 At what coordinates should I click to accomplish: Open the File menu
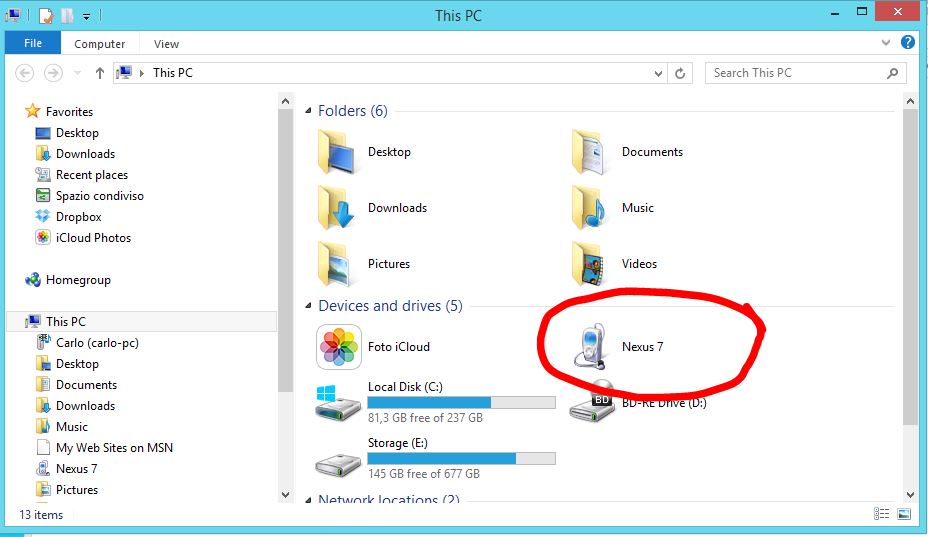click(33, 43)
